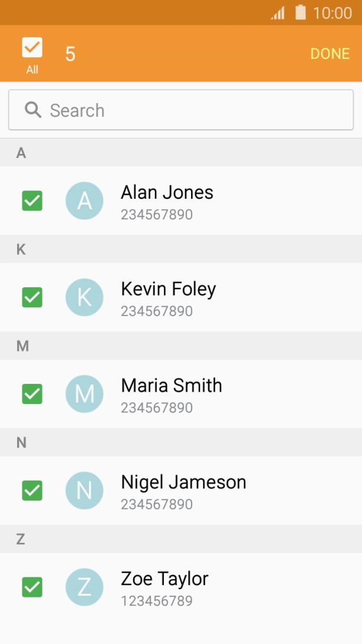Tap the battery status icon

coord(301,12)
